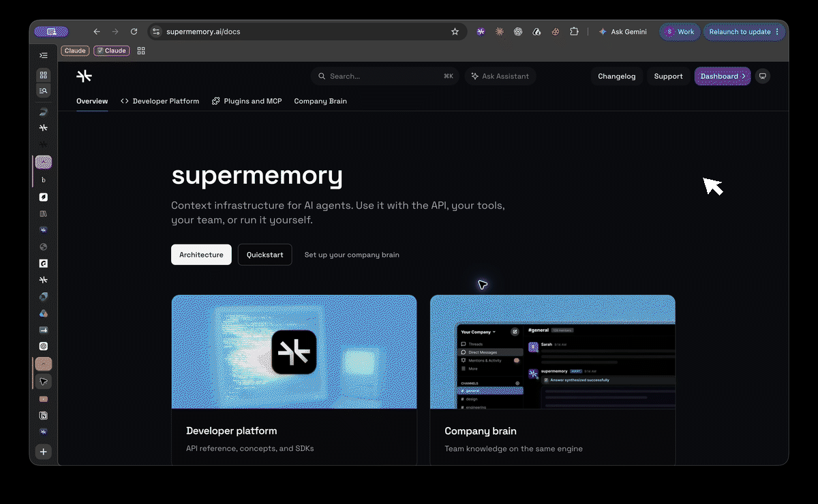The image size is (818, 504).
Task: Bookmark this page with the star
Action: point(455,31)
